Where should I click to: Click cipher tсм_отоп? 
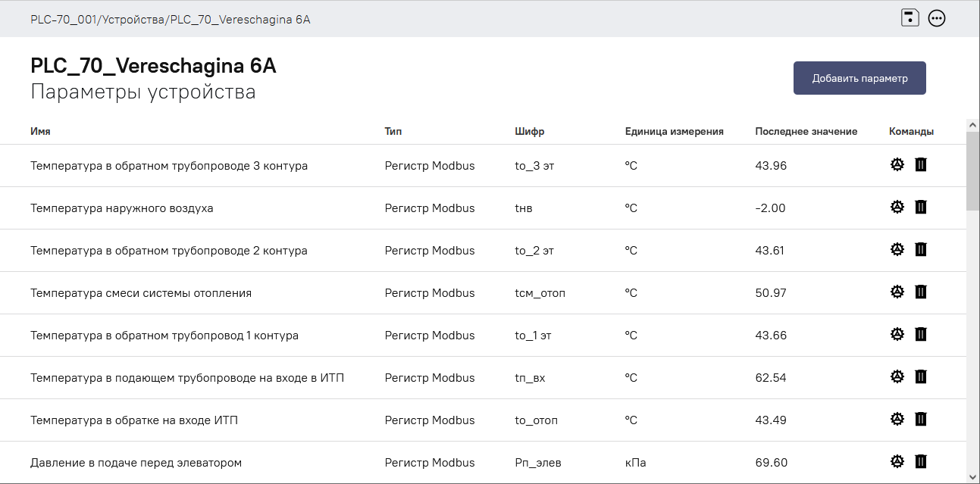coord(540,292)
